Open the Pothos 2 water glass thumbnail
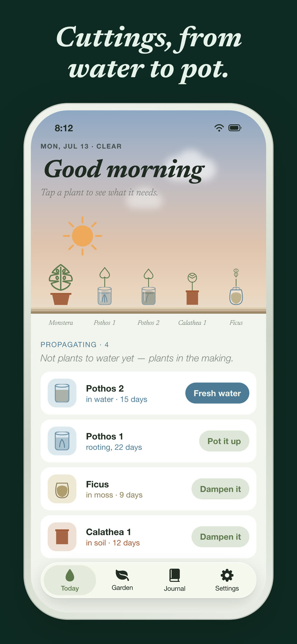The height and width of the screenshot is (644, 297). pos(62,393)
